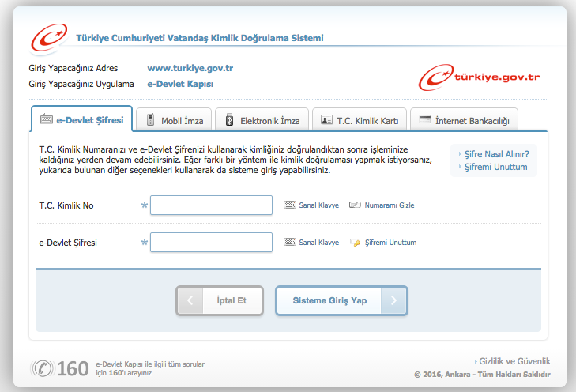Open the www.turkiye.gov.tr address link
The image size is (576, 392).
click(x=190, y=68)
